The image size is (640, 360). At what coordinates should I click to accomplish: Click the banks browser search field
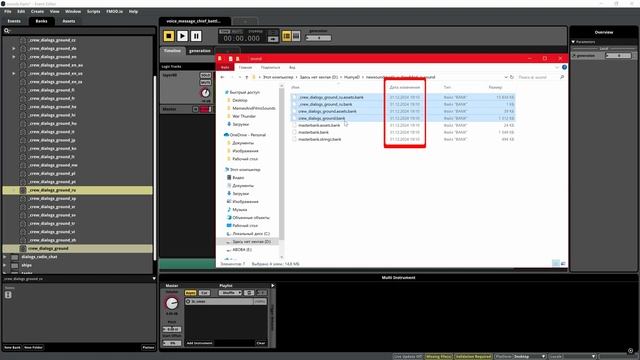[80, 31]
